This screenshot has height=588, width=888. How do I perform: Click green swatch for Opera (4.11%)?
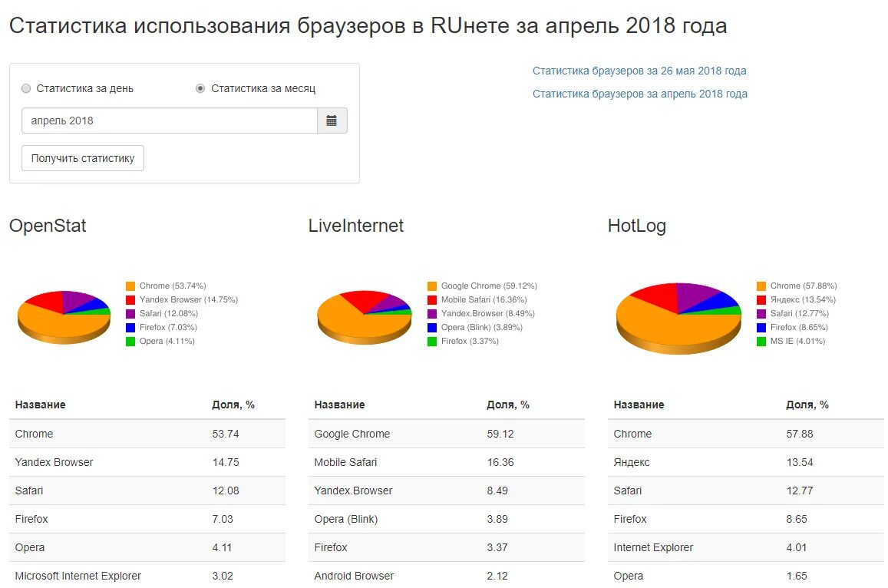[130, 342]
